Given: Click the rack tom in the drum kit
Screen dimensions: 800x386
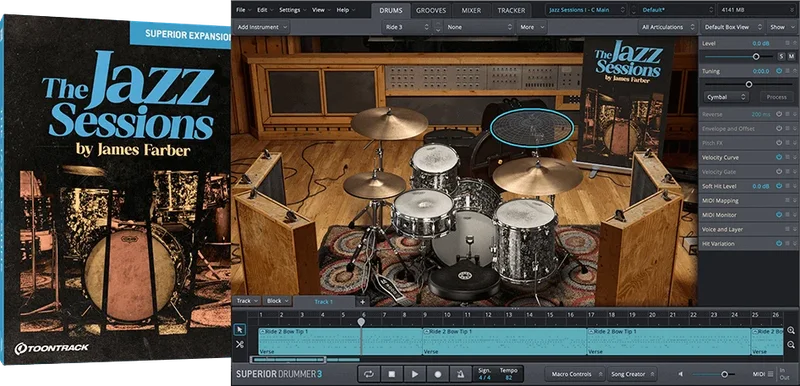Looking at the screenshot, I should point(435,167).
